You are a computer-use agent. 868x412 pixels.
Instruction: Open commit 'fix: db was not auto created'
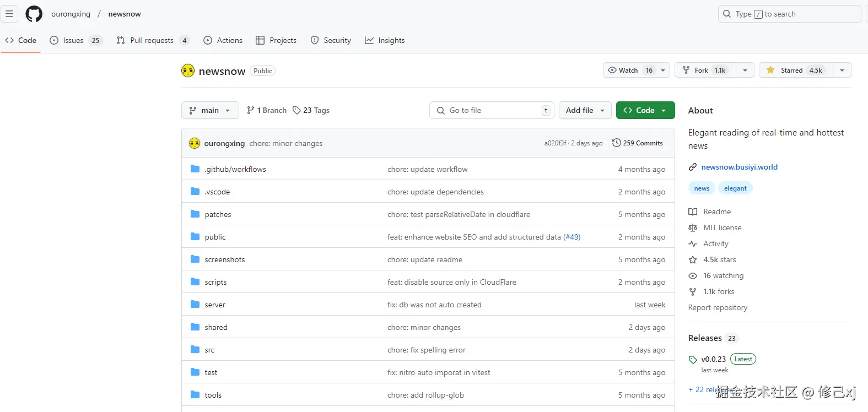(434, 305)
